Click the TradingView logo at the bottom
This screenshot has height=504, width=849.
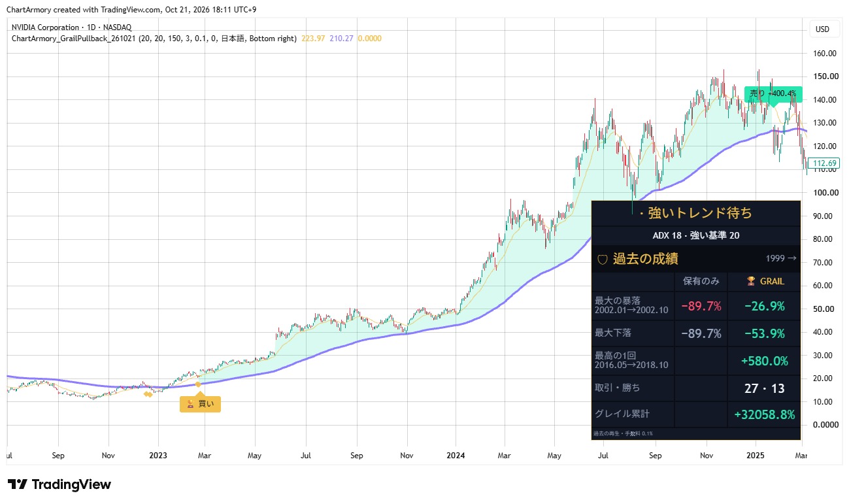pyautogui.click(x=59, y=484)
